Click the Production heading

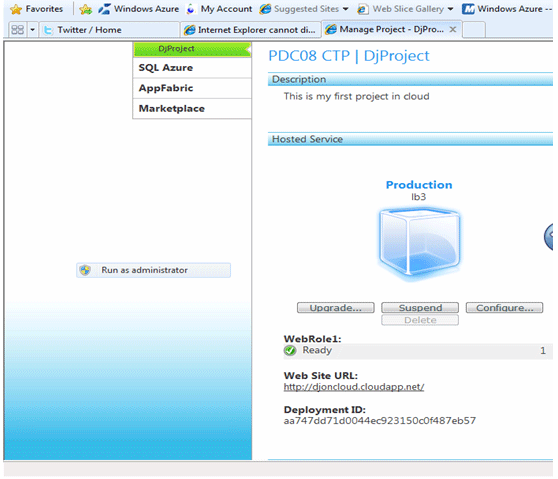pos(419,185)
